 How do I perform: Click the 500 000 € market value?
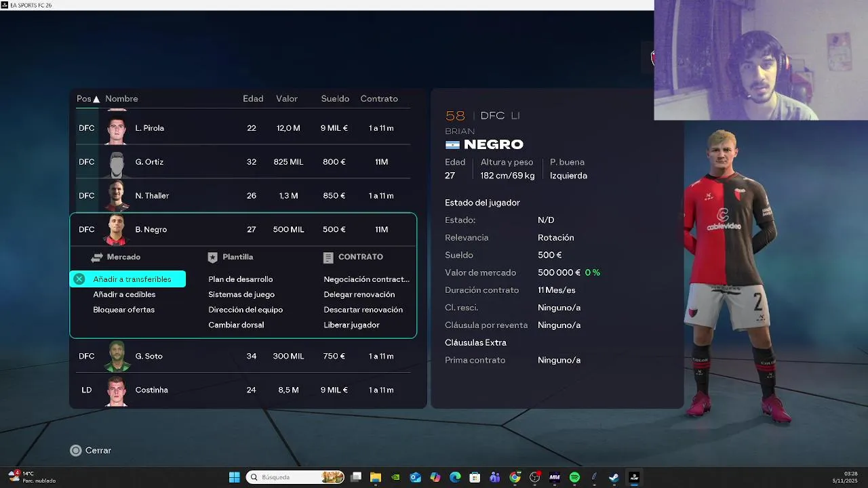coord(559,273)
